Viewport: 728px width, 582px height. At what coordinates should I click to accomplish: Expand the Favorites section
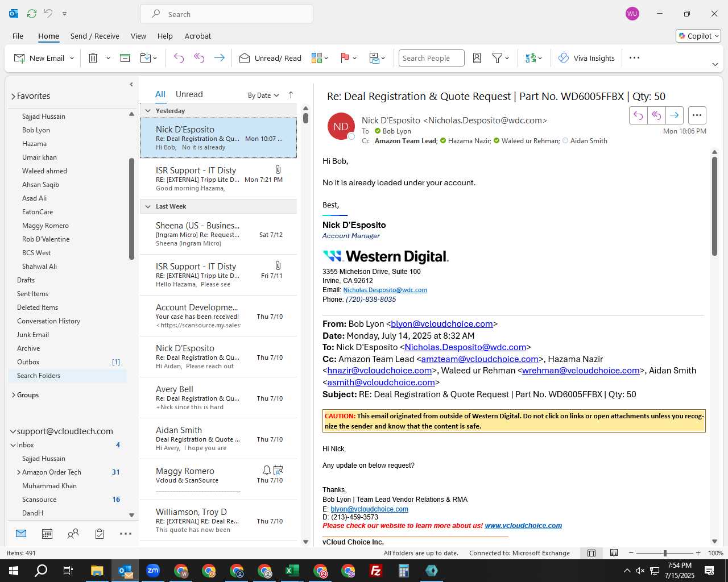13,97
